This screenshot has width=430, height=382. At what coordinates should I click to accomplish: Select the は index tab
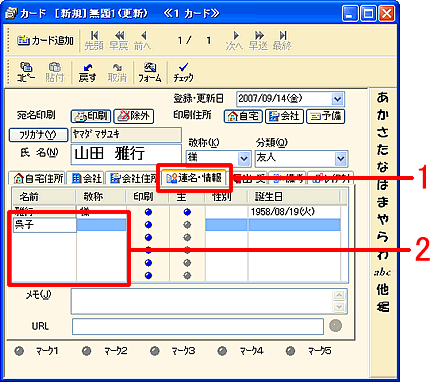click(382, 184)
